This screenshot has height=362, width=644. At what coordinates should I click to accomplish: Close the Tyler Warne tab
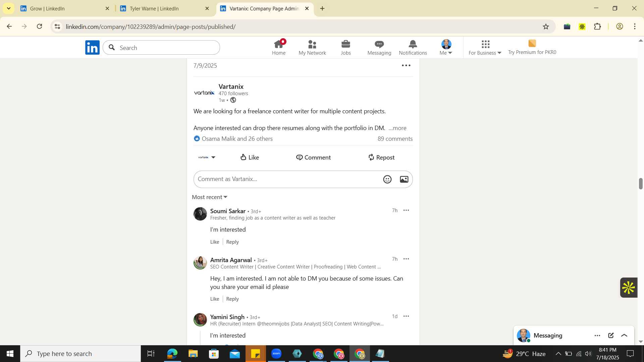[x=207, y=8]
